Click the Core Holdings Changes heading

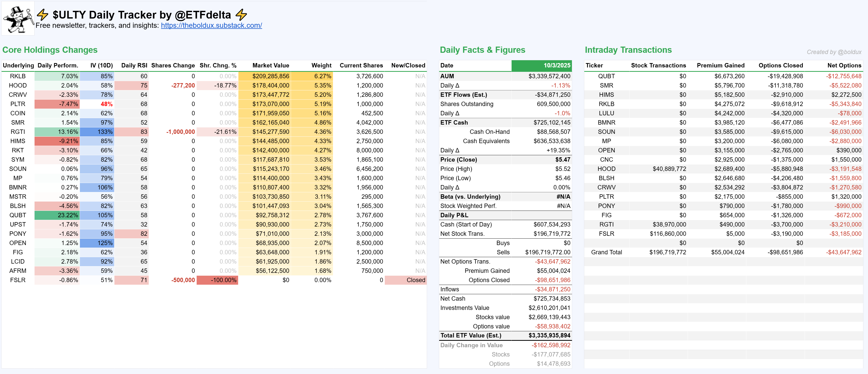(x=50, y=50)
